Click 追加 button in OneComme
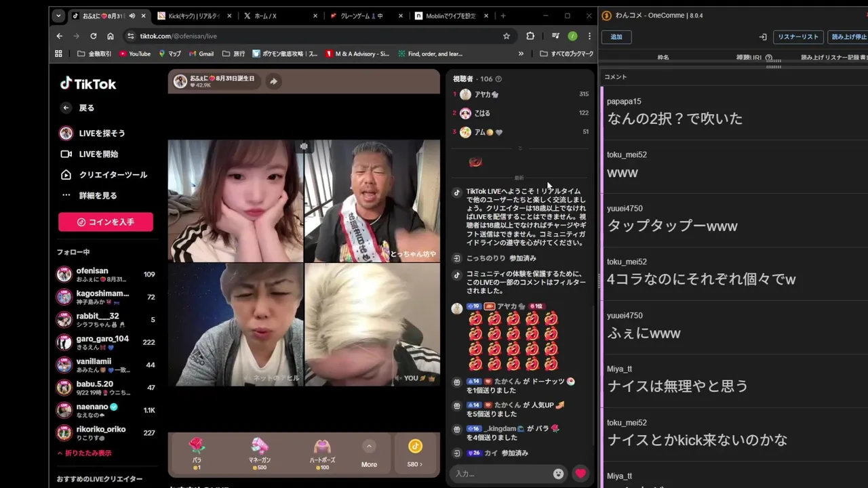868x488 pixels. click(616, 37)
